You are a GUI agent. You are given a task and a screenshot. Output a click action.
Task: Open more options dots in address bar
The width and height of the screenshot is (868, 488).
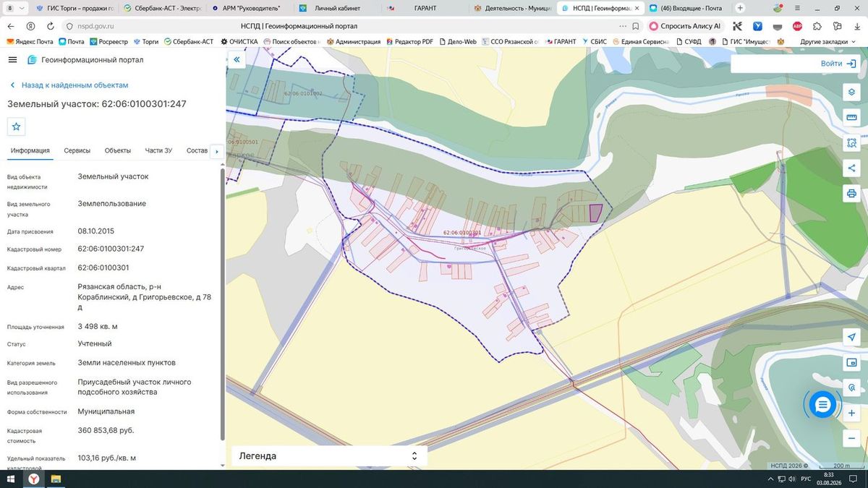pyautogui.click(x=622, y=26)
